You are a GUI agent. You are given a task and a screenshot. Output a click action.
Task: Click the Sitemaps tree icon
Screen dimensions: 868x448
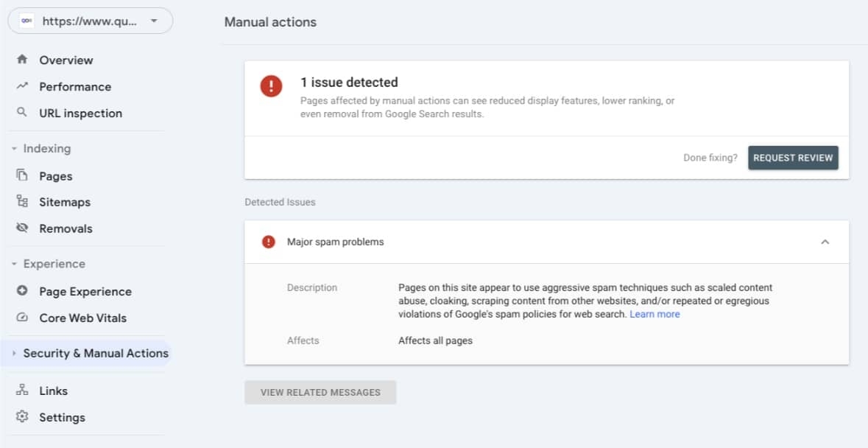pyautogui.click(x=22, y=201)
